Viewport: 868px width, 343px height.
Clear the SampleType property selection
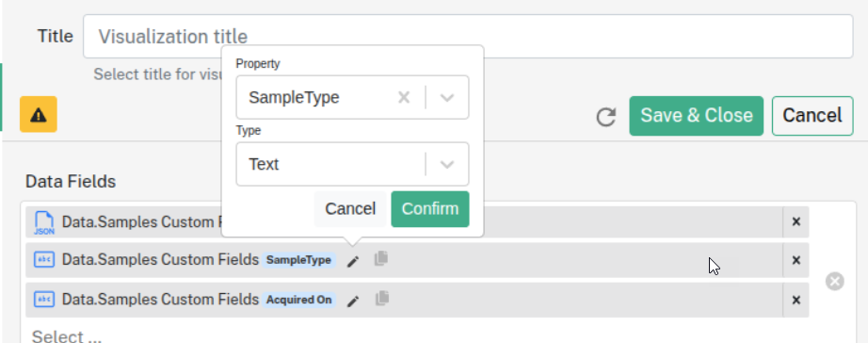click(x=404, y=97)
